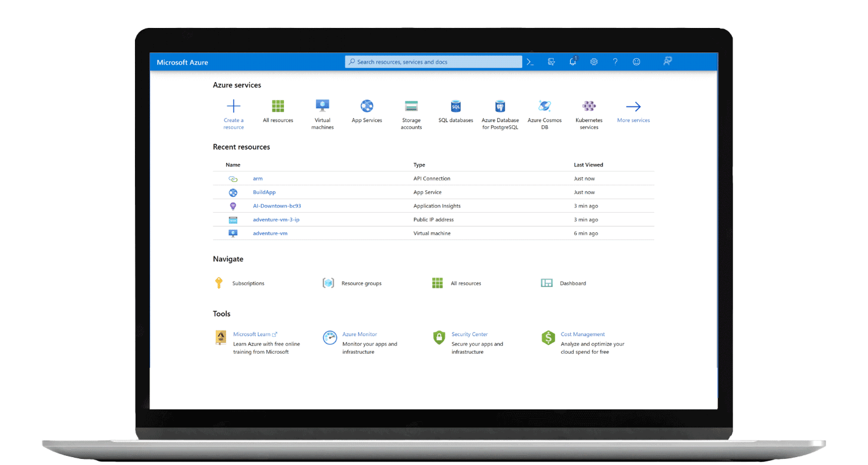Image resolution: width=868 pixels, height=465 pixels.
Task: Click the Resource groups cube icon
Action: pyautogui.click(x=328, y=283)
